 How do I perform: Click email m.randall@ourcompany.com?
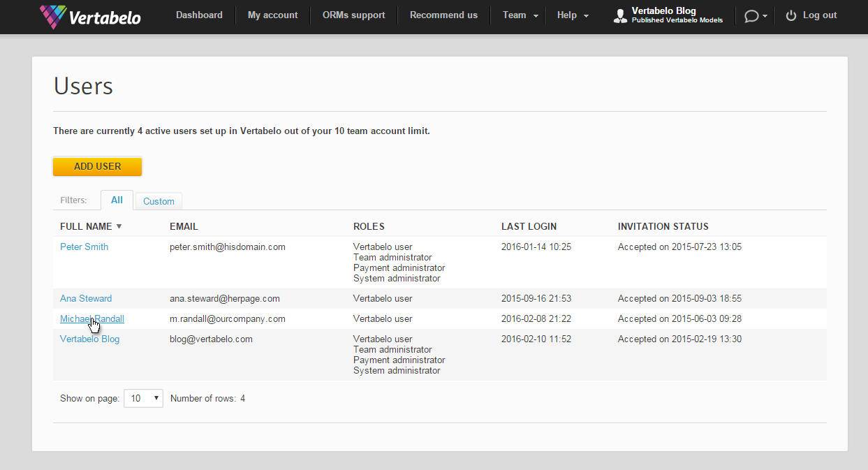228,318
